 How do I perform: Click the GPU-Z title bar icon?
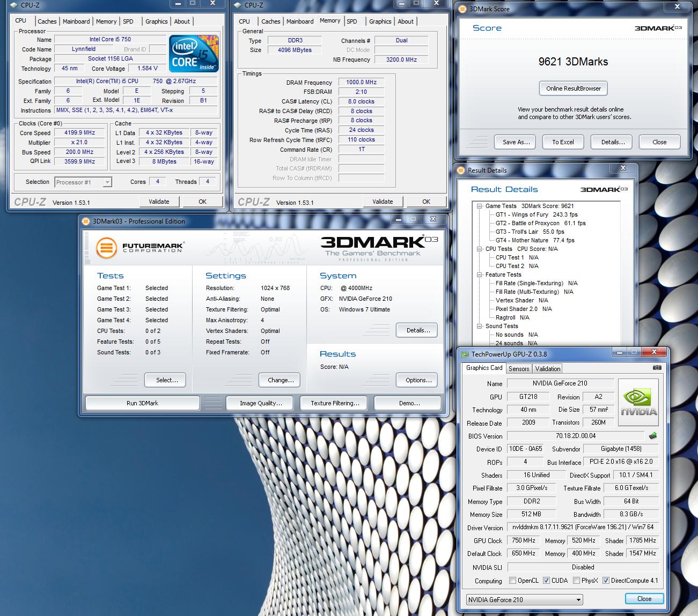tap(465, 354)
